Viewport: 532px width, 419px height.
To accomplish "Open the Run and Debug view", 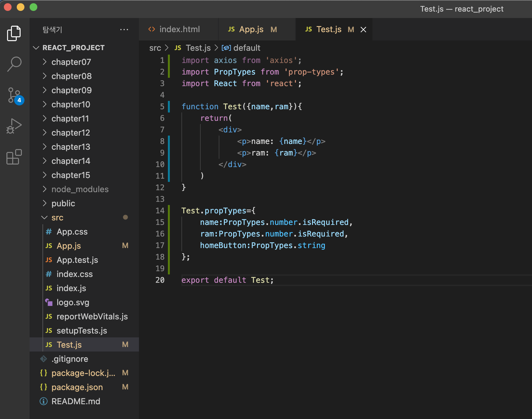I will tap(14, 126).
